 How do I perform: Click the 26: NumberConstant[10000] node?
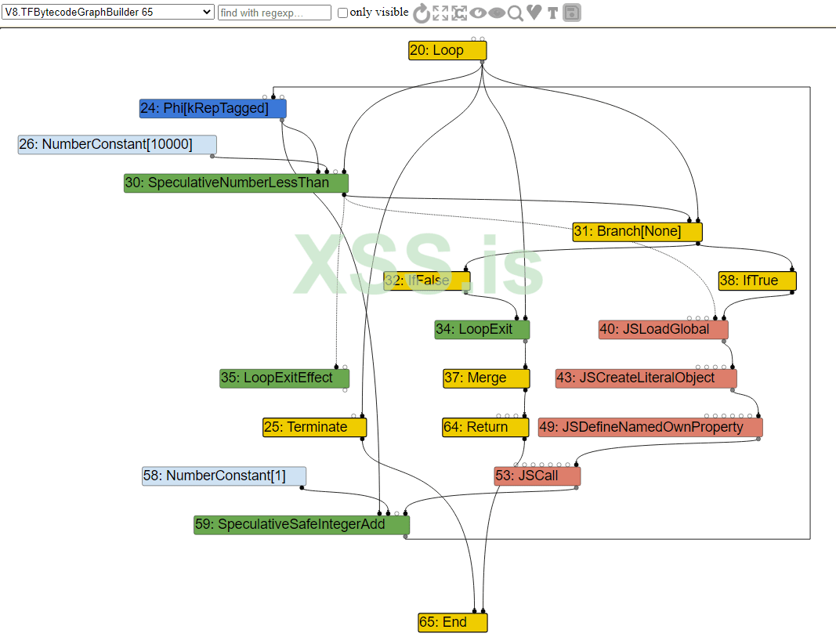pyautogui.click(x=118, y=144)
